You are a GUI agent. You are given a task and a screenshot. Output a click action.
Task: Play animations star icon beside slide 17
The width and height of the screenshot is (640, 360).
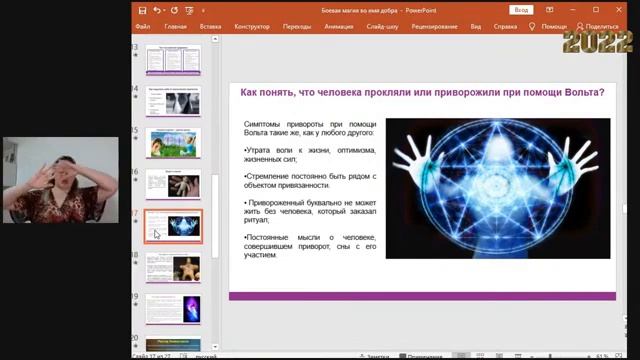[136, 221]
